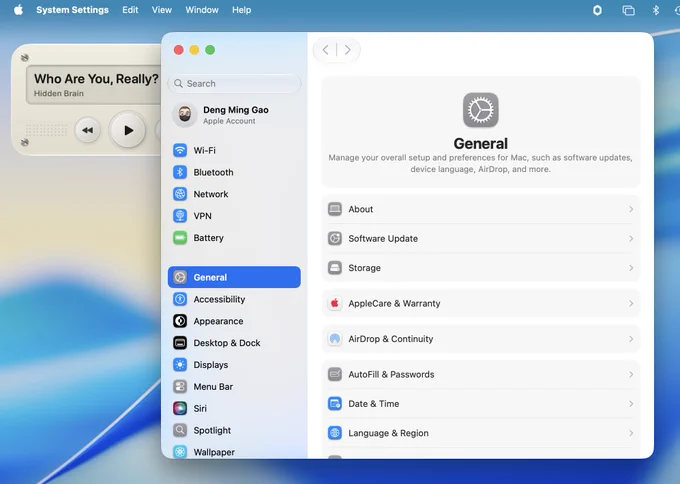
Task: Open the Apple menu
Action: tap(18, 10)
